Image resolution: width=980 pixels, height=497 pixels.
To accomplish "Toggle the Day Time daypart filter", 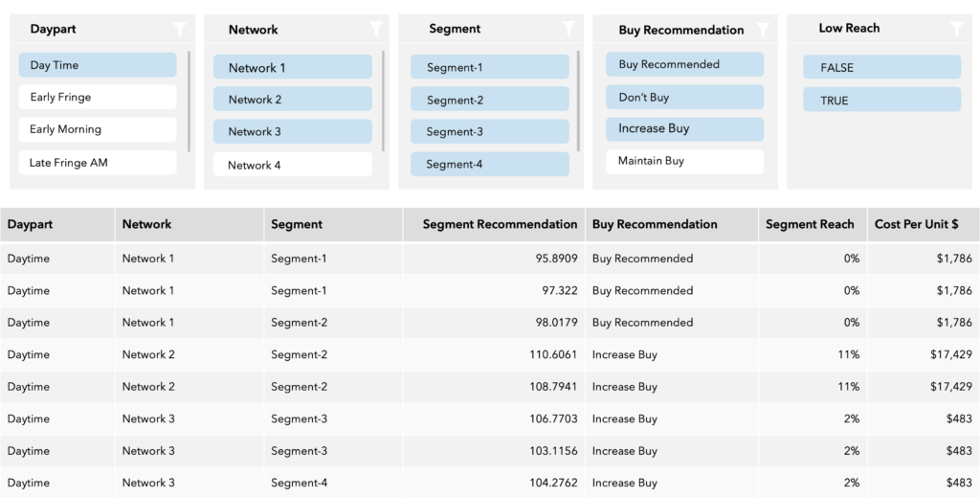I will click(98, 65).
